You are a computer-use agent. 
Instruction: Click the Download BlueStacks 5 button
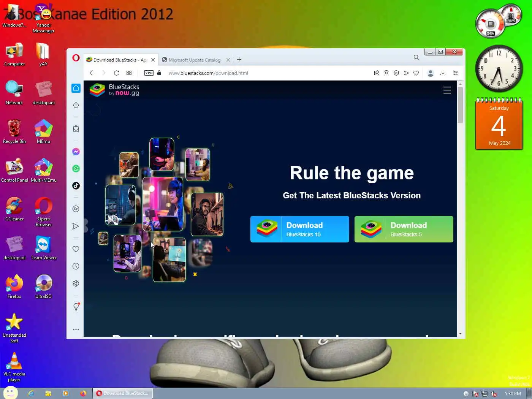404,229
